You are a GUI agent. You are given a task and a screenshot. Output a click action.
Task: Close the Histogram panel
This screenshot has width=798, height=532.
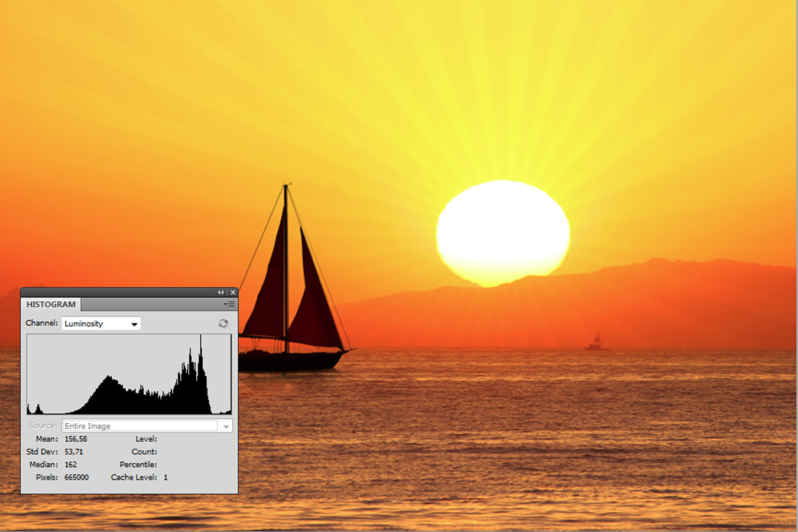[233, 293]
